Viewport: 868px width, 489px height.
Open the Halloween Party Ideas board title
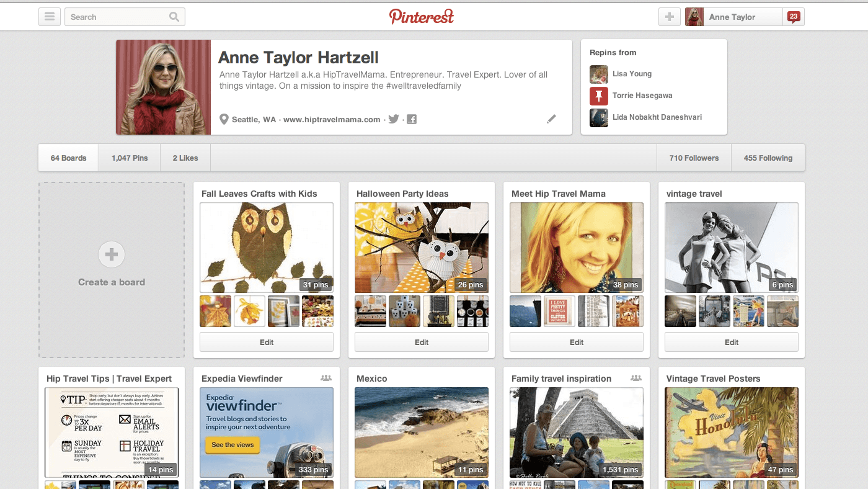(x=402, y=194)
